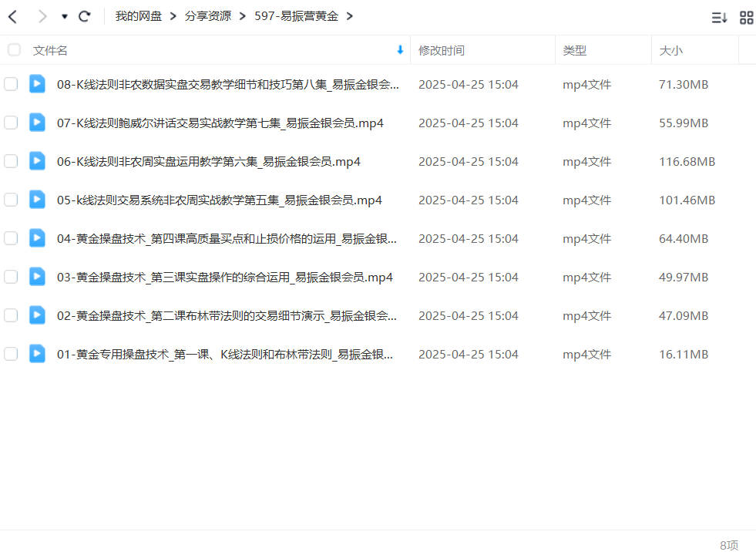Viewport: 756px width, 552px height.
Task: Check the box for file 02-黄金操盘技术
Action: pyautogui.click(x=11, y=315)
